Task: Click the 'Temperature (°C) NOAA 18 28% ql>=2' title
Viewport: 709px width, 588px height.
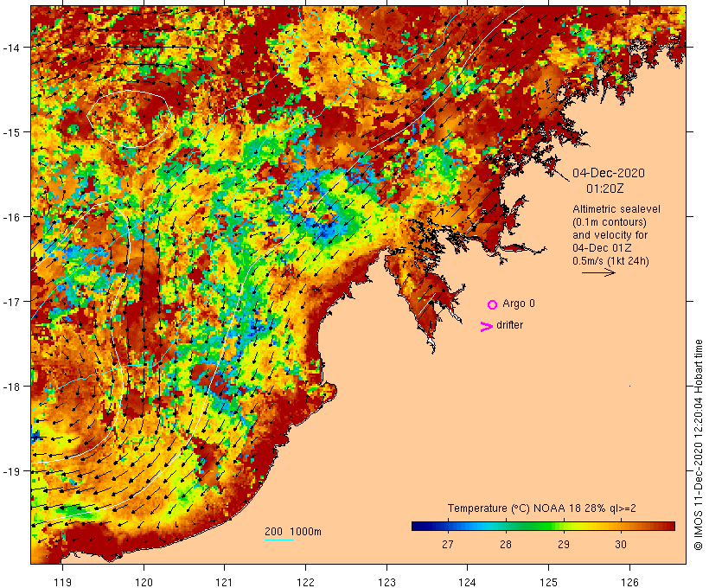Action: pyautogui.click(x=542, y=508)
